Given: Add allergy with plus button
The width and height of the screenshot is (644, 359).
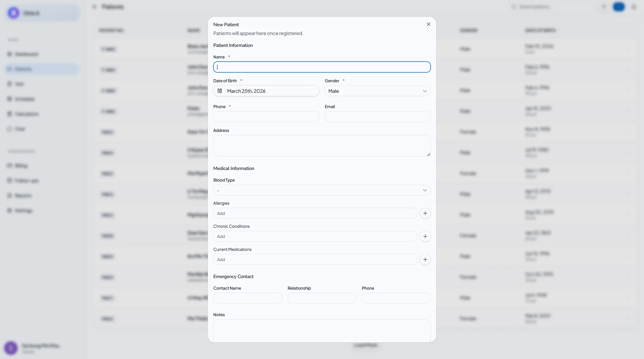Looking at the screenshot, I should 425,213.
